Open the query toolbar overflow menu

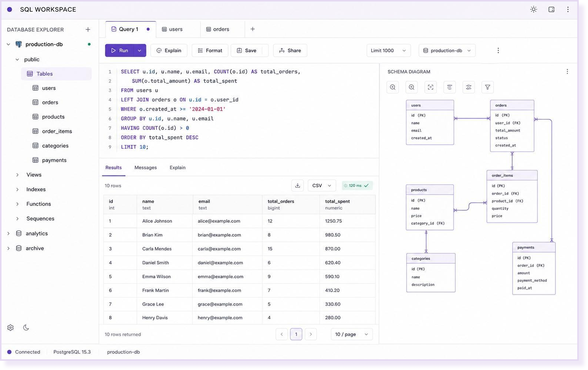click(498, 51)
